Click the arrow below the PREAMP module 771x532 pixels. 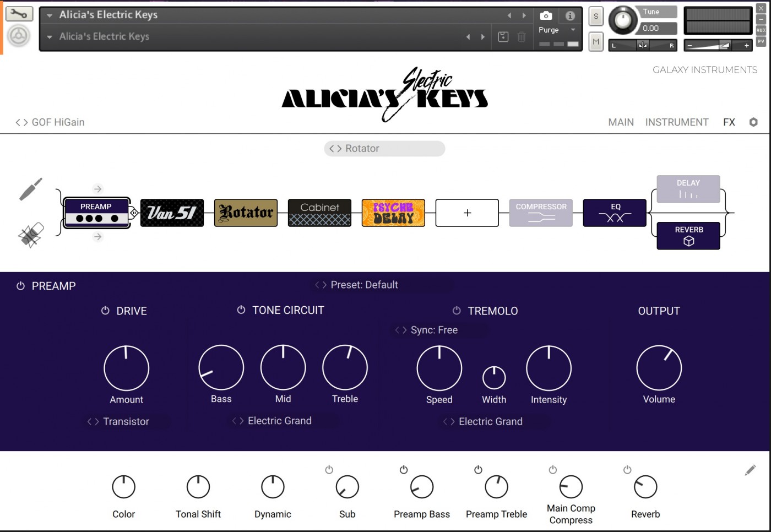point(97,237)
